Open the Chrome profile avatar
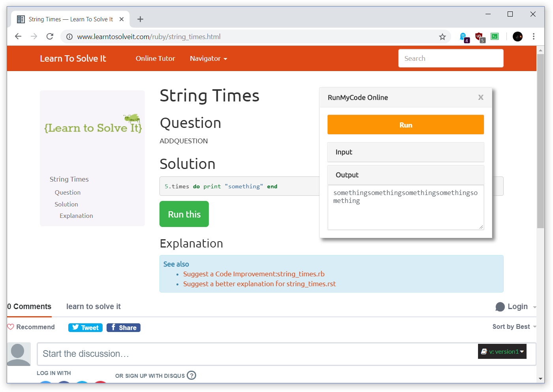The height and width of the screenshot is (392, 553). coord(517,36)
